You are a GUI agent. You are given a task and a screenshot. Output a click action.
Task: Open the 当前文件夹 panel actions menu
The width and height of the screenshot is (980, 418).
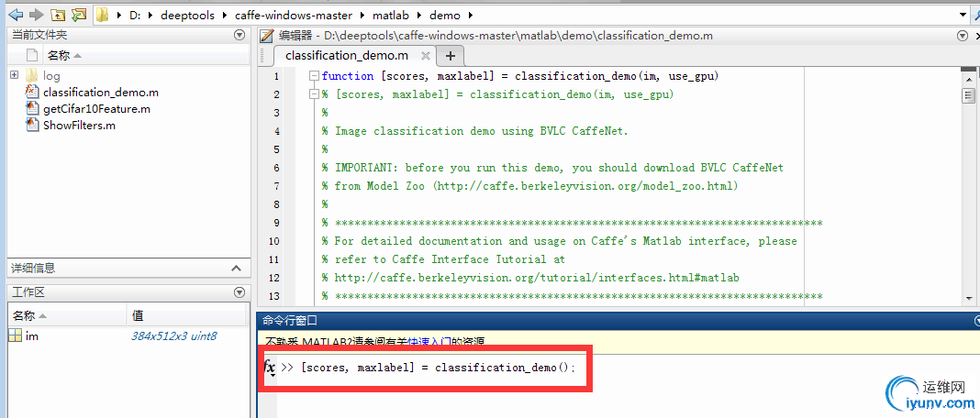click(x=239, y=36)
